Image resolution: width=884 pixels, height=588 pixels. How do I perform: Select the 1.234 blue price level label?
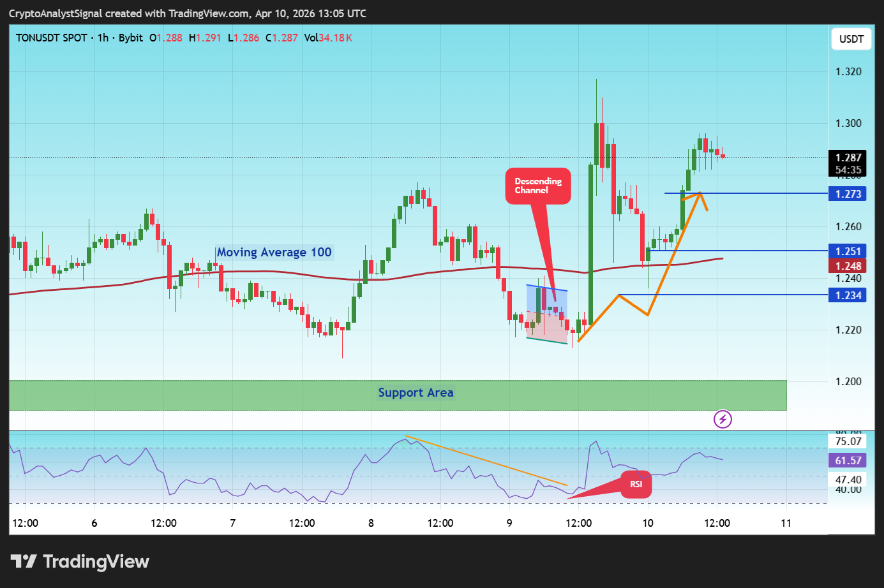tap(848, 295)
